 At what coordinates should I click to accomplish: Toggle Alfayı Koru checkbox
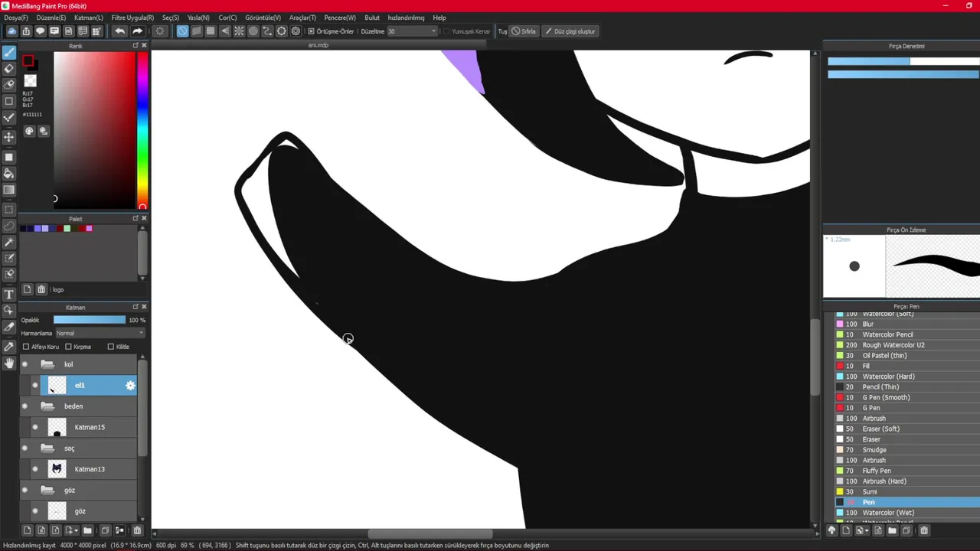tap(26, 347)
